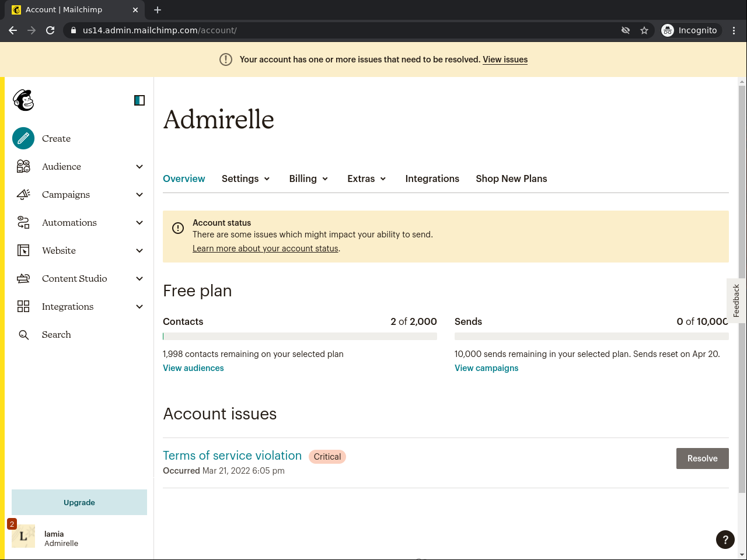
Task: Open the Billing dropdown menu
Action: [x=309, y=178]
